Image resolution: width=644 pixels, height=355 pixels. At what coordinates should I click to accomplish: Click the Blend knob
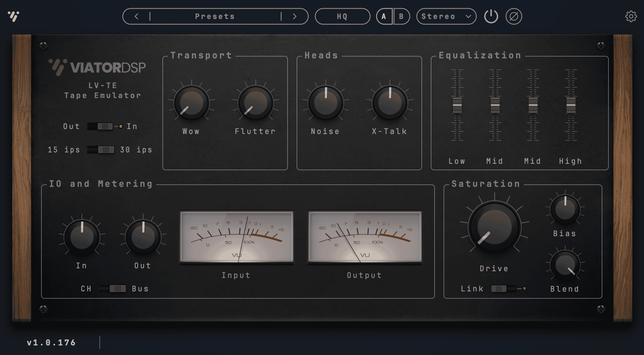565,265
